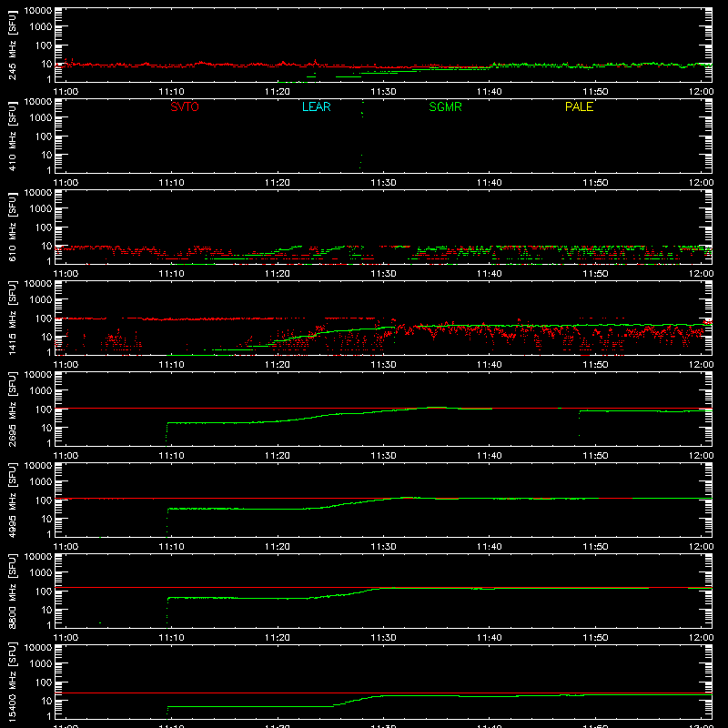Click the green SGMR legend label
This screenshot has width=728, height=728.
pyautogui.click(x=445, y=106)
